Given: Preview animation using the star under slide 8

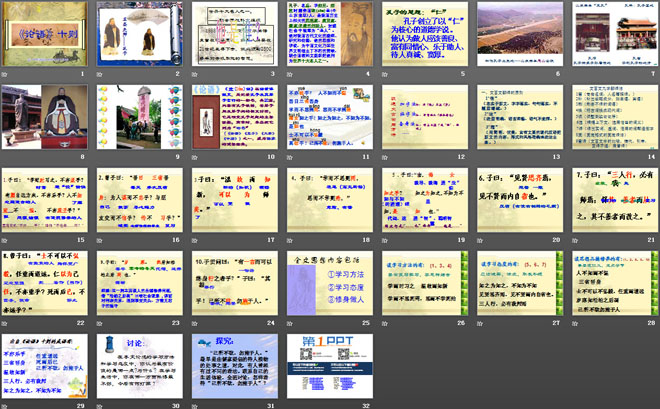Looking at the screenshot, I should tap(7, 156).
